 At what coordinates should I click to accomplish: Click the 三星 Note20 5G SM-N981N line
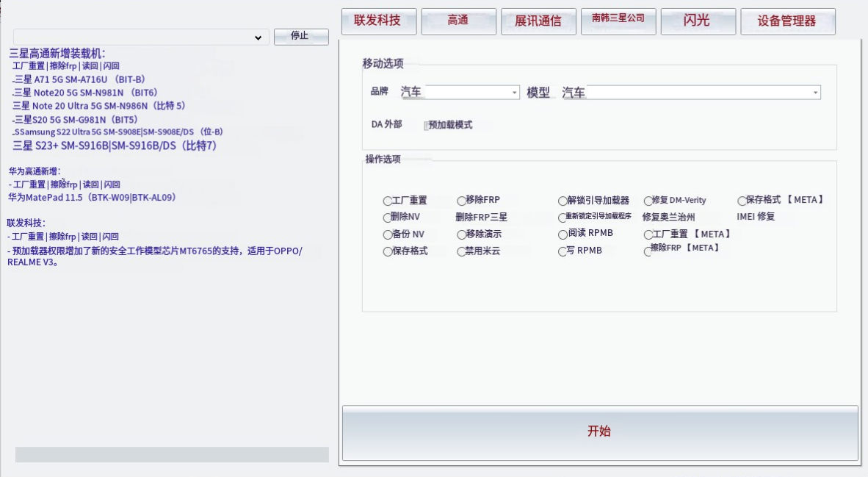tap(85, 93)
